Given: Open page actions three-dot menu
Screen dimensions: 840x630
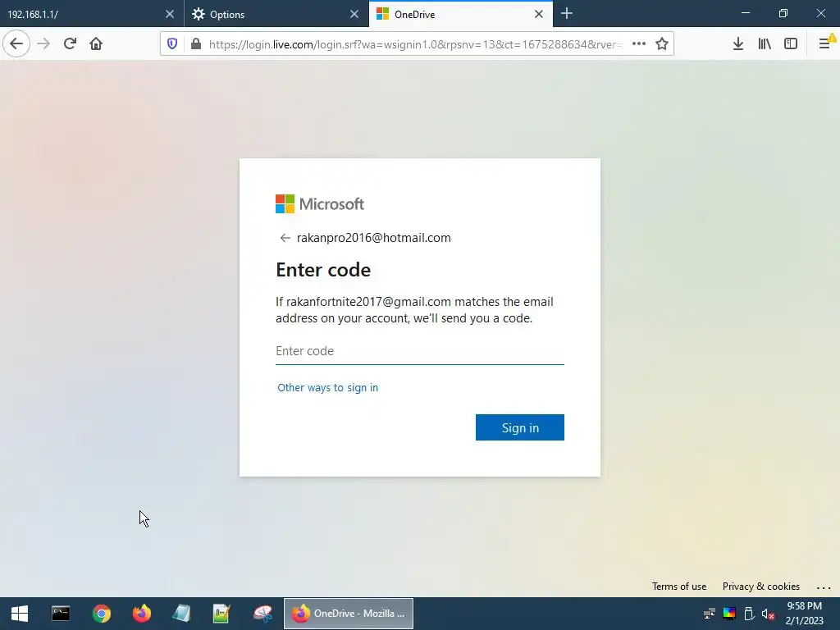Looking at the screenshot, I should [638, 44].
